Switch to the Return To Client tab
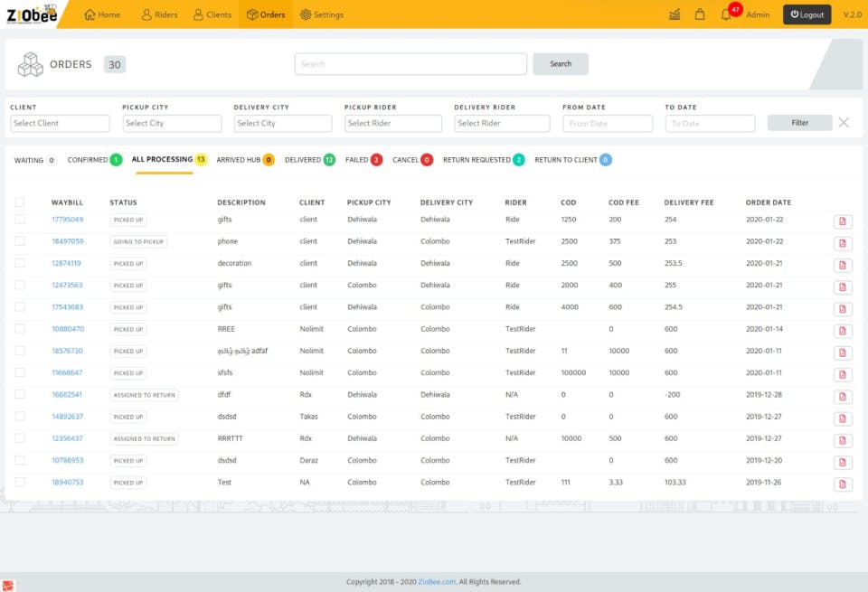The image size is (868, 592). coord(573,160)
